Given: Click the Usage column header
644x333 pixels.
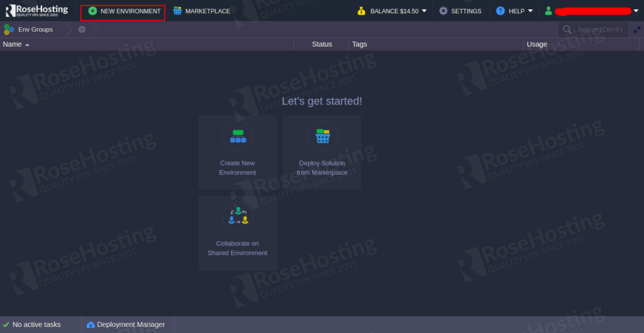Looking at the screenshot, I should tap(581, 45).
